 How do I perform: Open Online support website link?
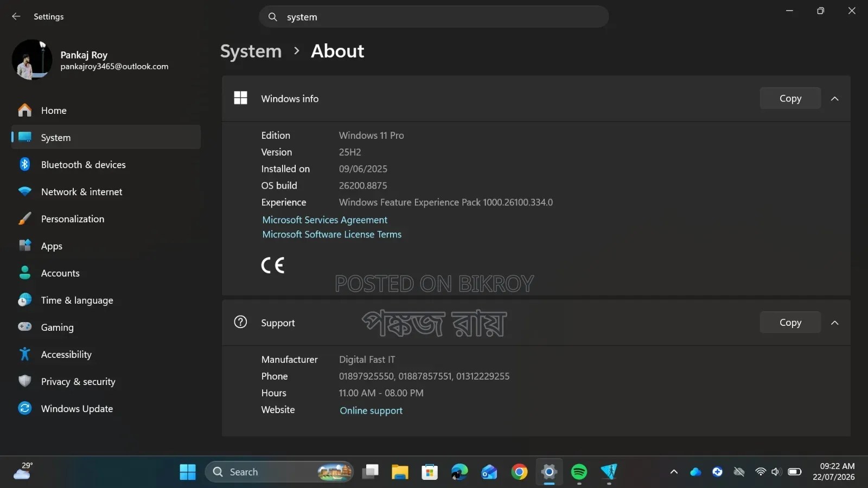(x=371, y=410)
